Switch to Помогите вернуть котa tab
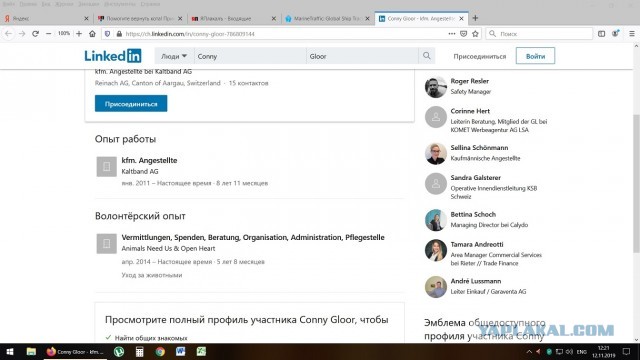640x360 pixels. tap(140, 19)
